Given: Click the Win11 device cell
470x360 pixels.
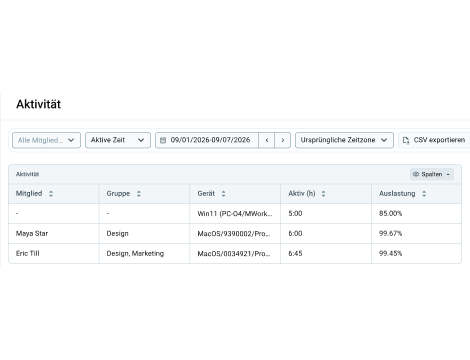Looking at the screenshot, I should pos(235,213).
